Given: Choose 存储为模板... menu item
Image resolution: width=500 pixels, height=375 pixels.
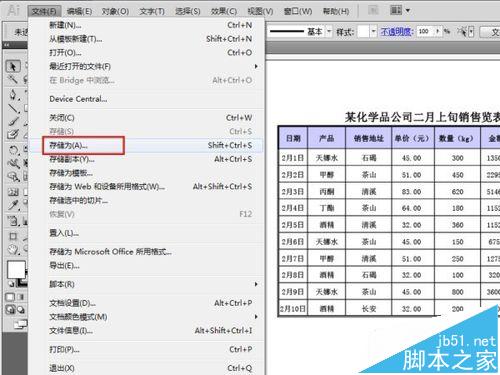Looking at the screenshot, I should point(147,173).
